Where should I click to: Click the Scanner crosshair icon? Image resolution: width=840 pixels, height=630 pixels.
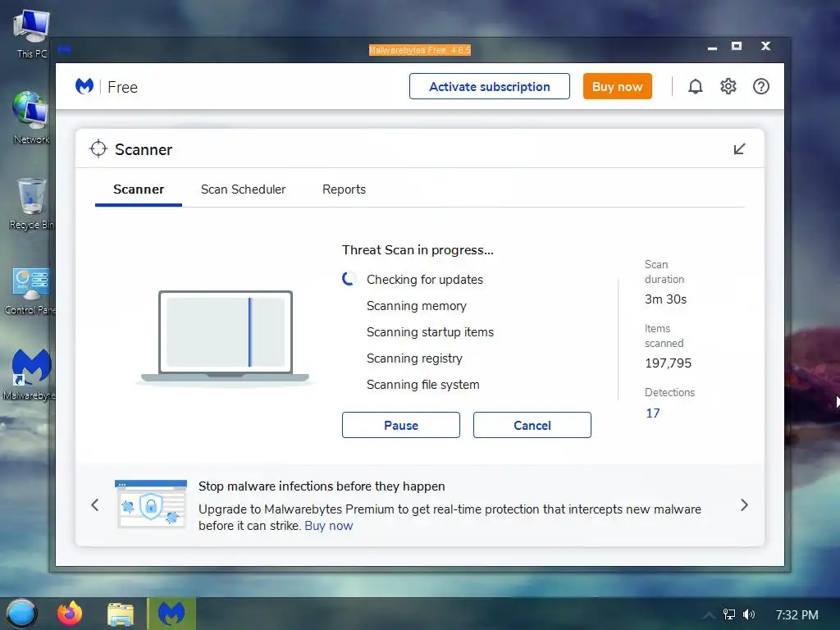(98, 149)
